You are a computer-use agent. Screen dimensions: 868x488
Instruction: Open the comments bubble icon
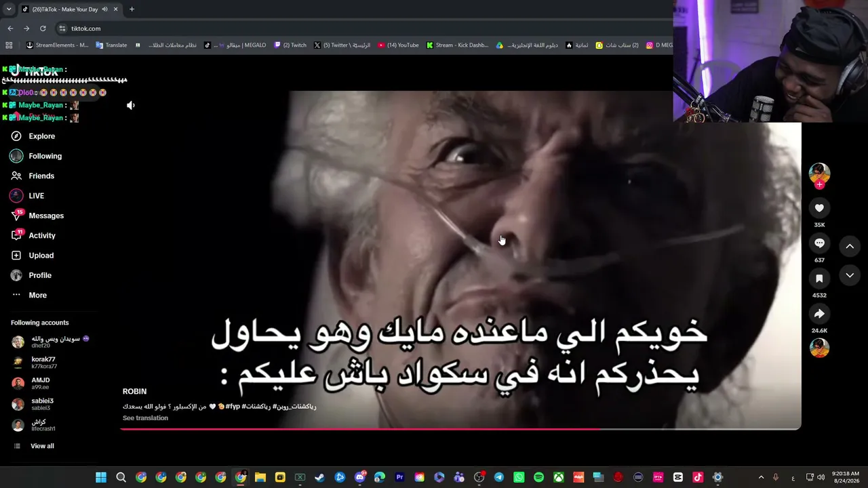point(819,243)
